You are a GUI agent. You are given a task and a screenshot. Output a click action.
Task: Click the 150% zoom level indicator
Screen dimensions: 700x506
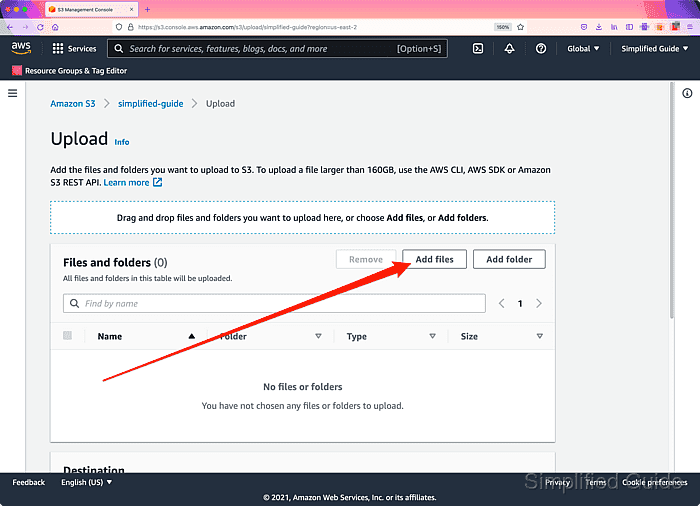click(x=503, y=27)
